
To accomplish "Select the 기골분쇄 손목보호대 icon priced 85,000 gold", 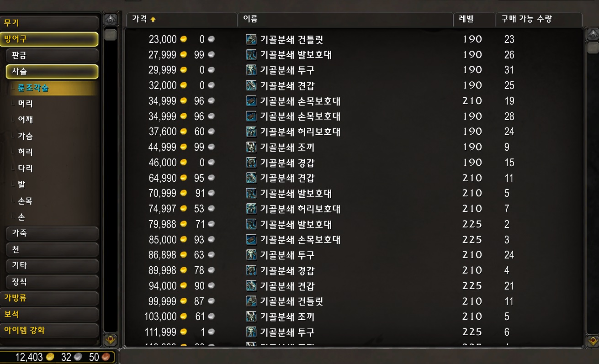I will 251,240.
